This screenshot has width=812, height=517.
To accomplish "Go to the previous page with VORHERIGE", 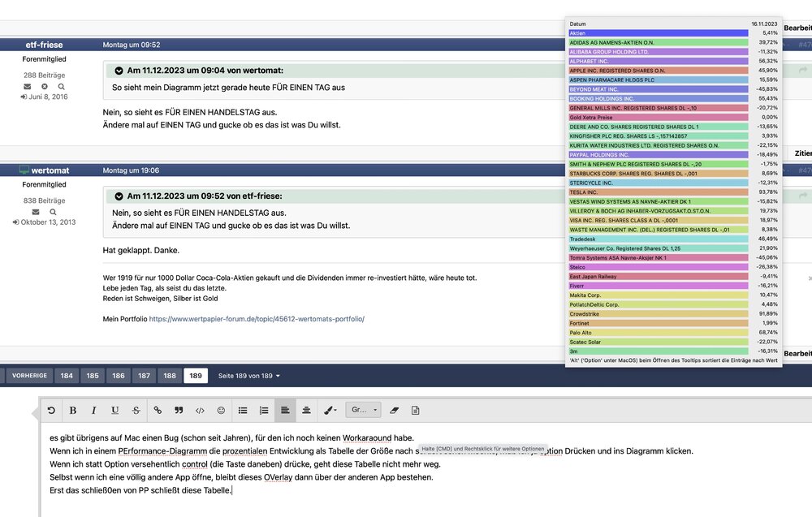I will click(x=29, y=376).
